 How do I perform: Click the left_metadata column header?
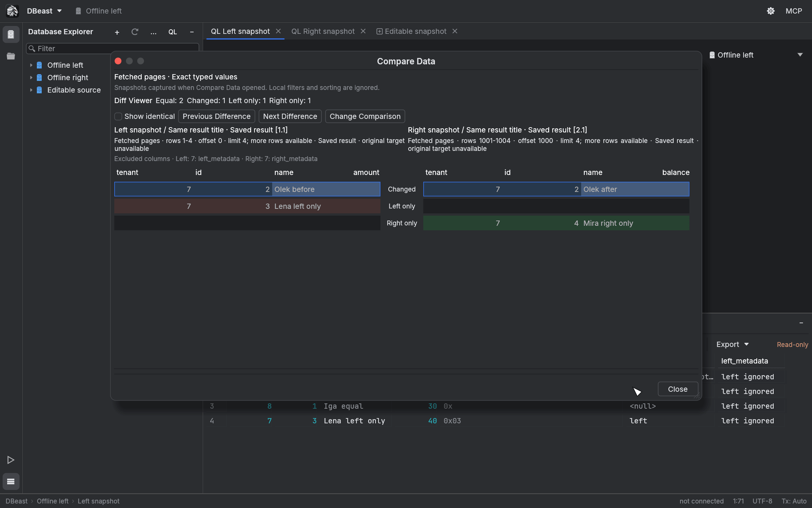744,361
